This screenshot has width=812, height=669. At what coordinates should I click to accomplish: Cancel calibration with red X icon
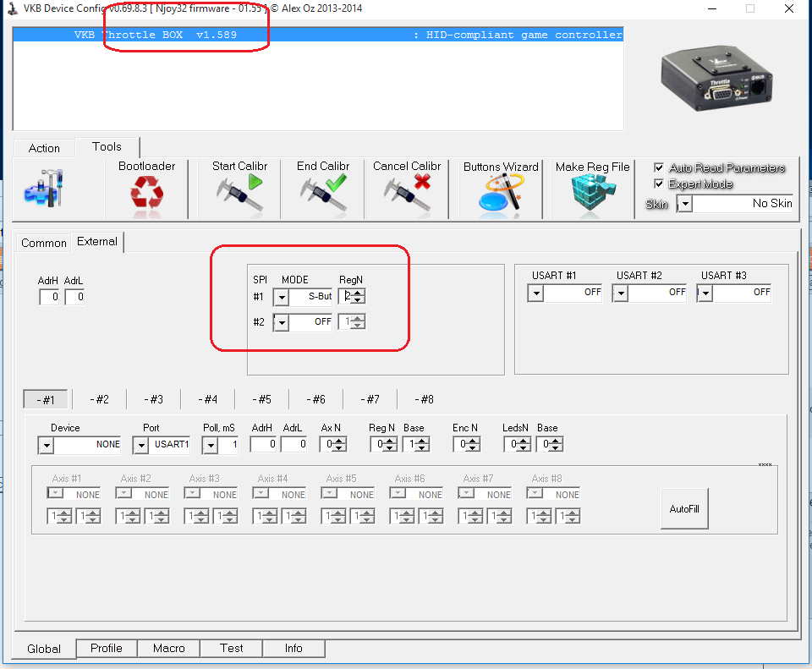point(407,194)
